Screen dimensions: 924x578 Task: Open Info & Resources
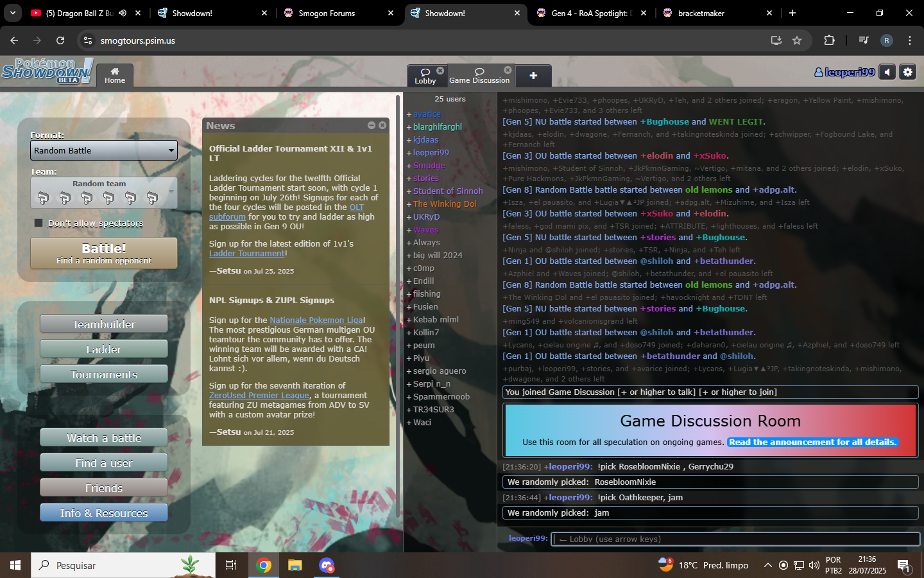[104, 513]
